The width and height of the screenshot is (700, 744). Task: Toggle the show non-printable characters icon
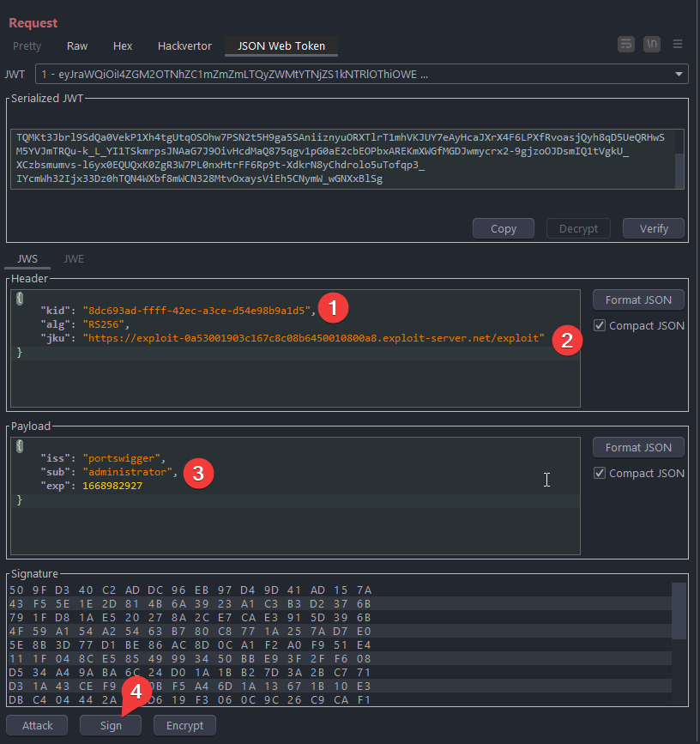point(652,44)
